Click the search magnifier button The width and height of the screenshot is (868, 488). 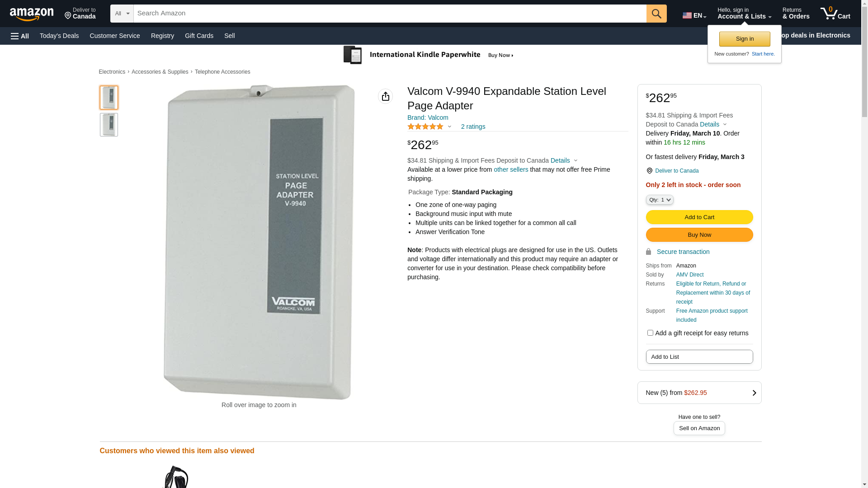(x=656, y=14)
